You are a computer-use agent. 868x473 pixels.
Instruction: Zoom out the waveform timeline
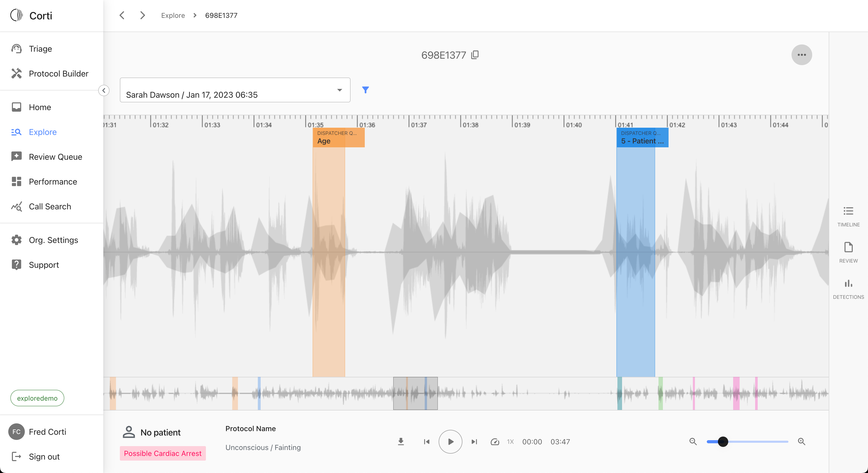pos(693,441)
